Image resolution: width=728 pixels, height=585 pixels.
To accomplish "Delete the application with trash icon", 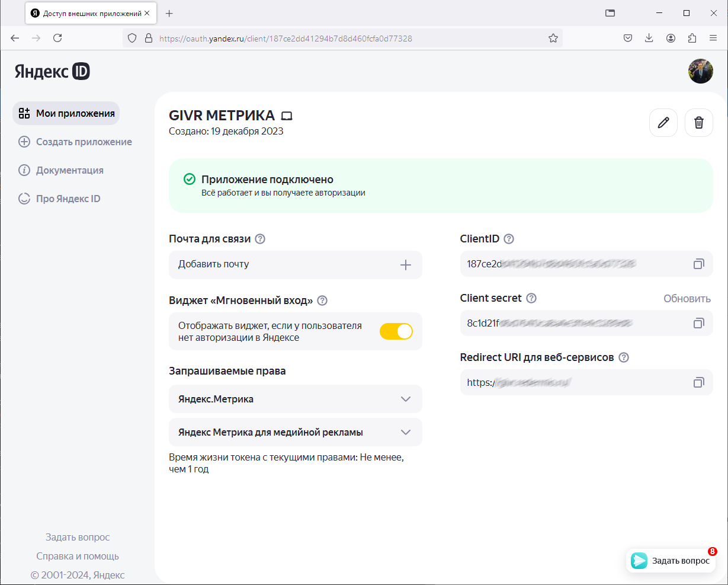I will point(699,123).
